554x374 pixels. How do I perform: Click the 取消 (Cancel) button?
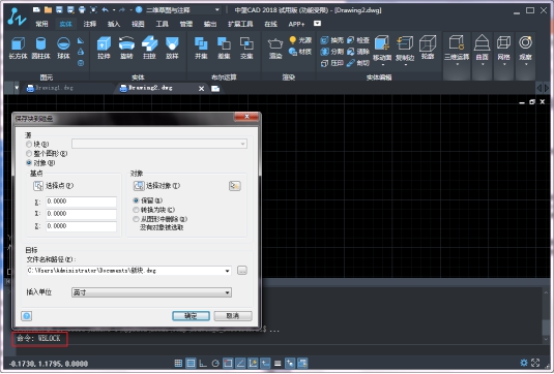[x=233, y=316]
